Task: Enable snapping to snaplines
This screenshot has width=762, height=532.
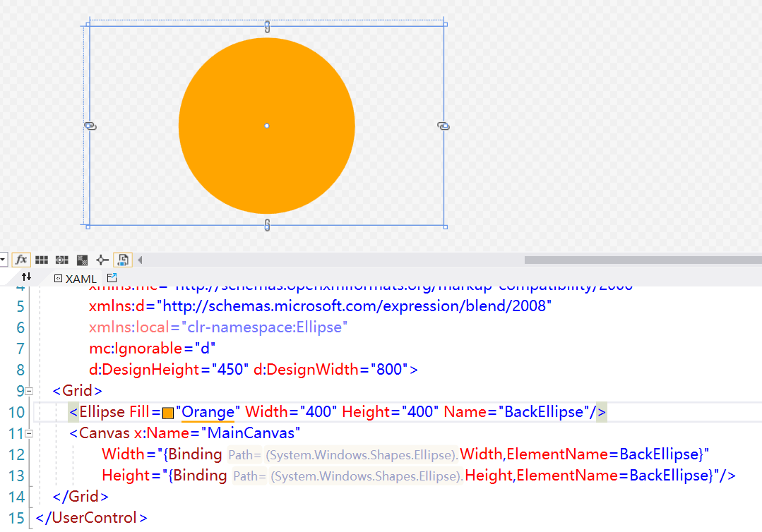Action: click(102, 260)
